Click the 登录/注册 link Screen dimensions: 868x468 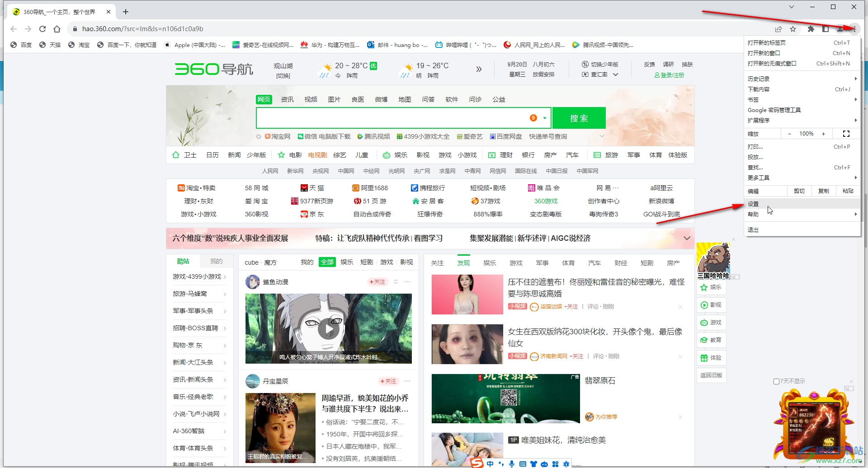pyautogui.click(x=670, y=75)
